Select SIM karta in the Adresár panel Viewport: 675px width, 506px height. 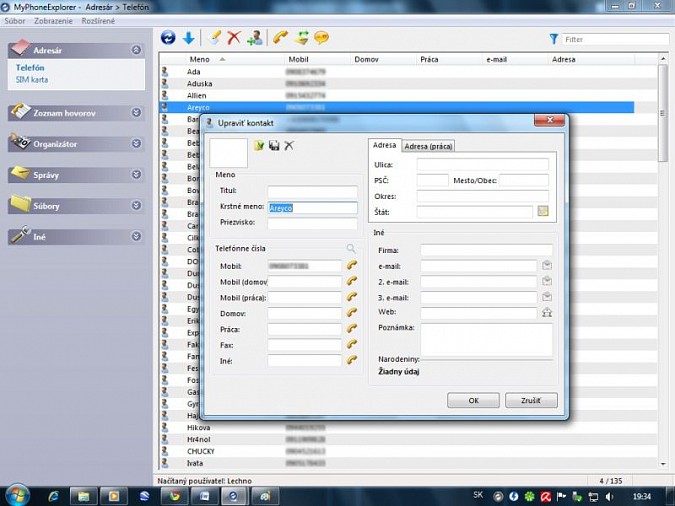coord(32,80)
